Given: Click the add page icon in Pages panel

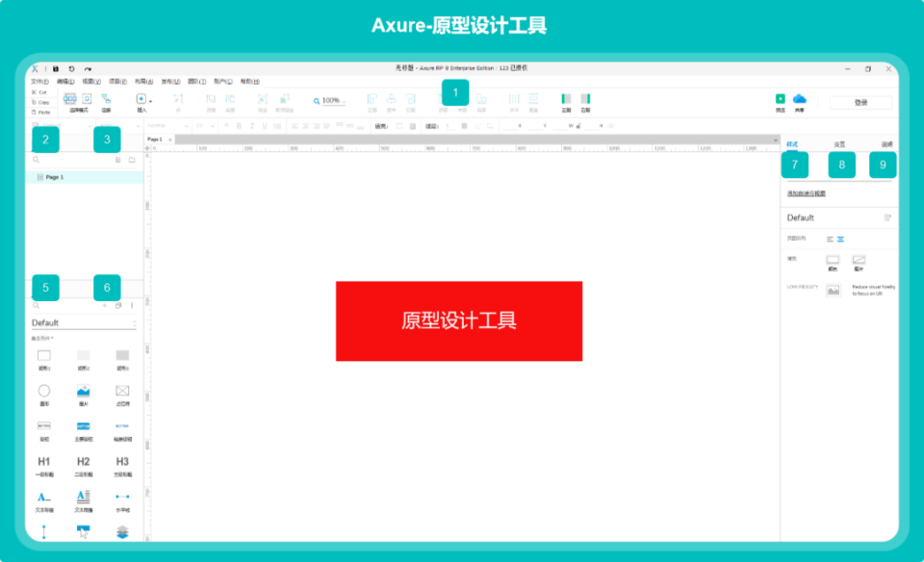Looking at the screenshot, I should (117, 160).
